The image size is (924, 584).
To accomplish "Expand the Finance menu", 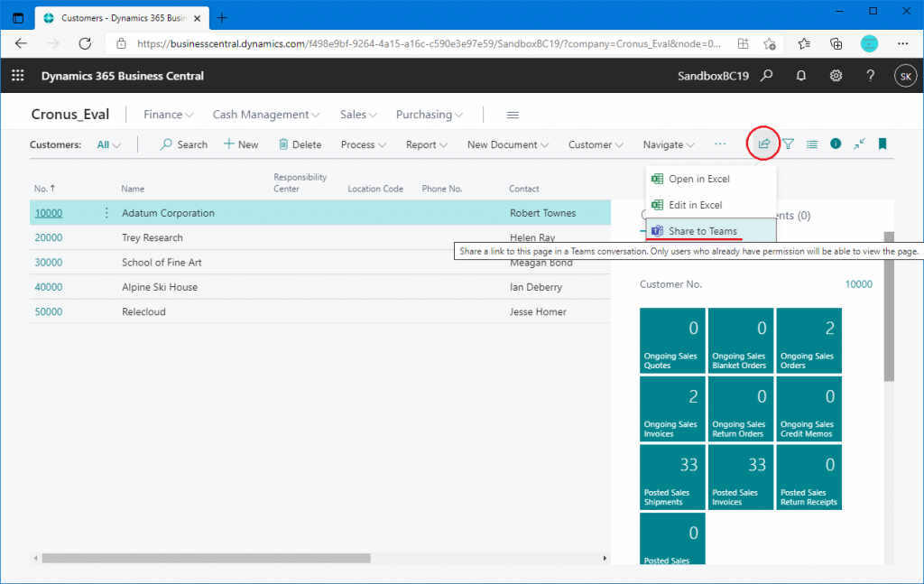I will click(168, 115).
